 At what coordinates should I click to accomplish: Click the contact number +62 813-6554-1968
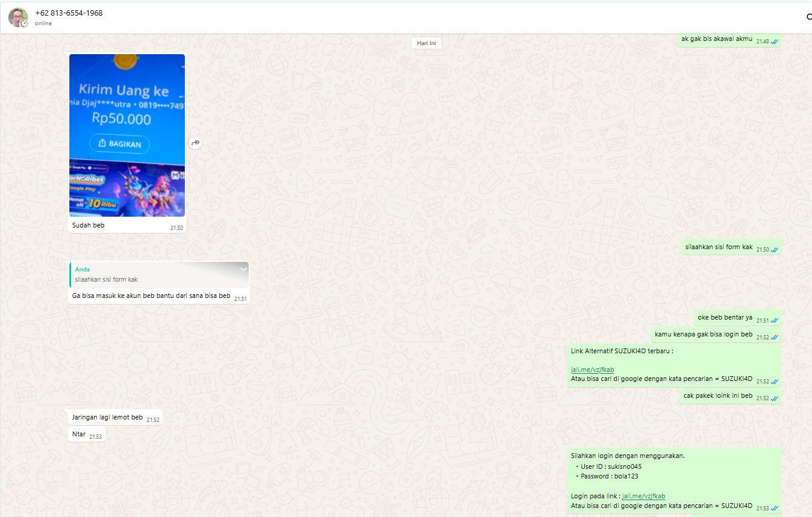[x=69, y=13]
